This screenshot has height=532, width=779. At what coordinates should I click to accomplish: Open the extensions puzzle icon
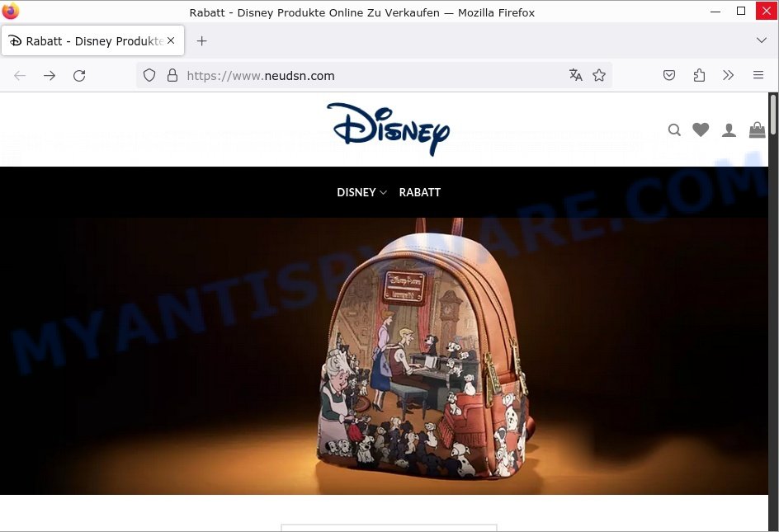[x=699, y=75]
